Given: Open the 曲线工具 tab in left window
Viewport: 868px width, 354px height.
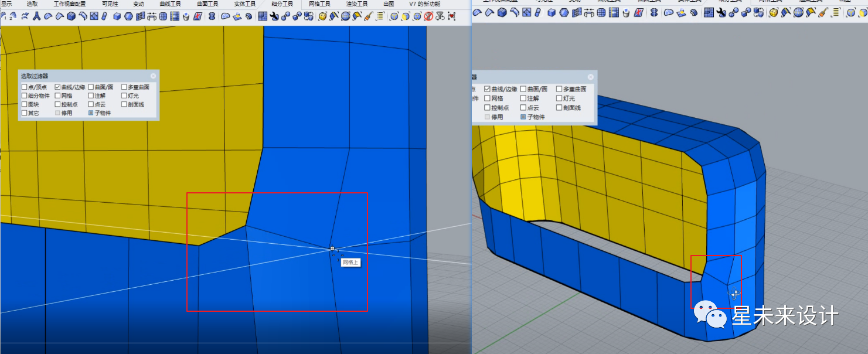Looking at the screenshot, I should click(171, 4).
